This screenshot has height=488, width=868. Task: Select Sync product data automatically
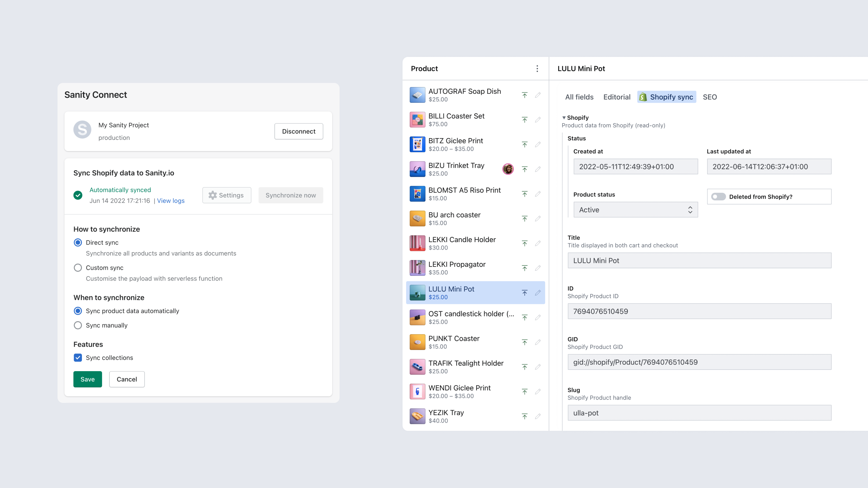point(78,311)
